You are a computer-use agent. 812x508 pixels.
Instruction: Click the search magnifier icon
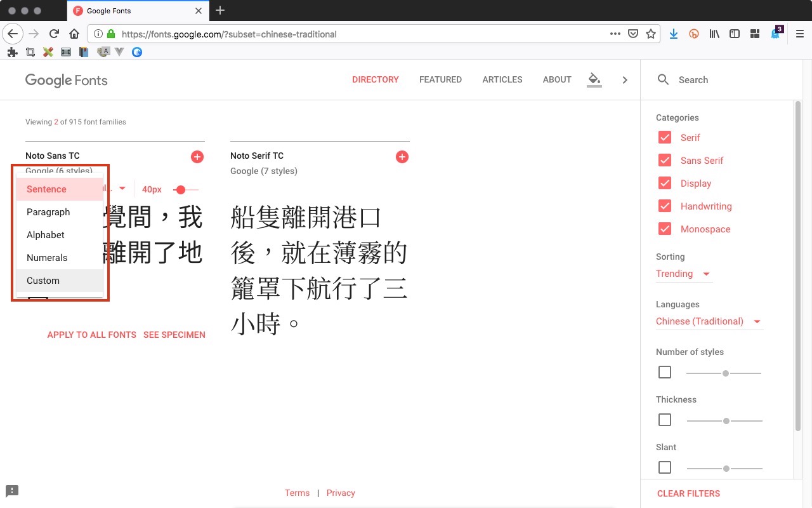(663, 79)
